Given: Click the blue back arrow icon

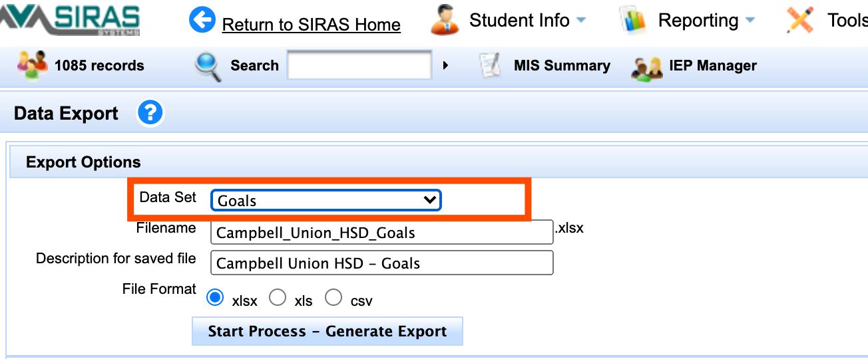Looking at the screenshot, I should [202, 20].
